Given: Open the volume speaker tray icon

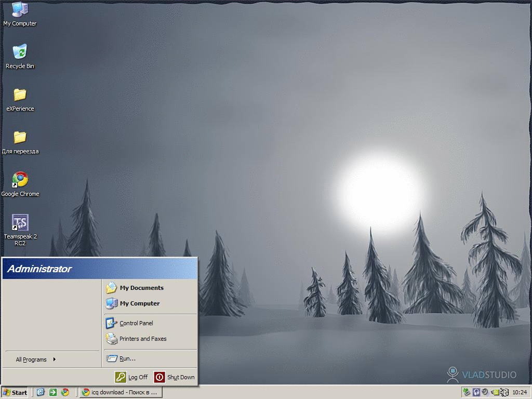Looking at the screenshot, I should click(x=485, y=392).
